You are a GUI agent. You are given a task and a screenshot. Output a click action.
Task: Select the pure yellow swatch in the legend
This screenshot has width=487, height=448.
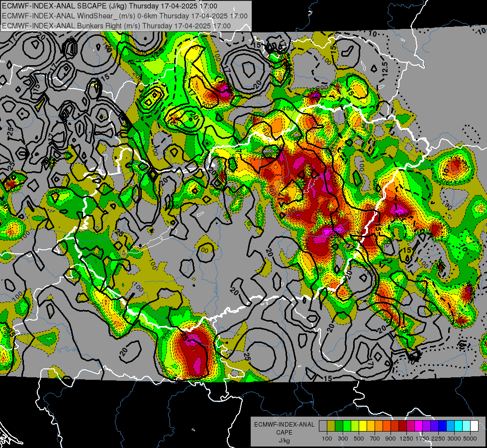(x=363, y=426)
